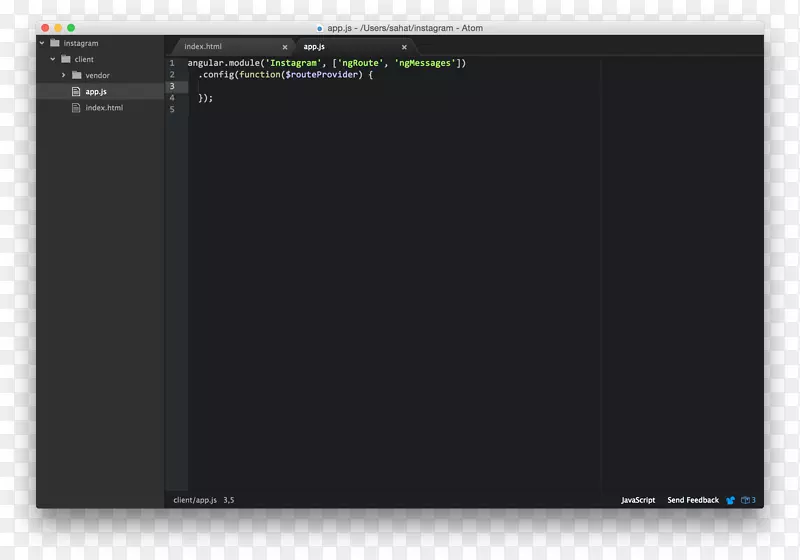Click the Send Feedback link
800x560 pixels.
click(x=693, y=500)
